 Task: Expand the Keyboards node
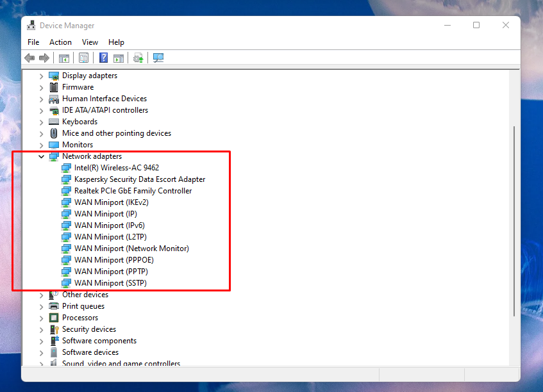coord(41,122)
